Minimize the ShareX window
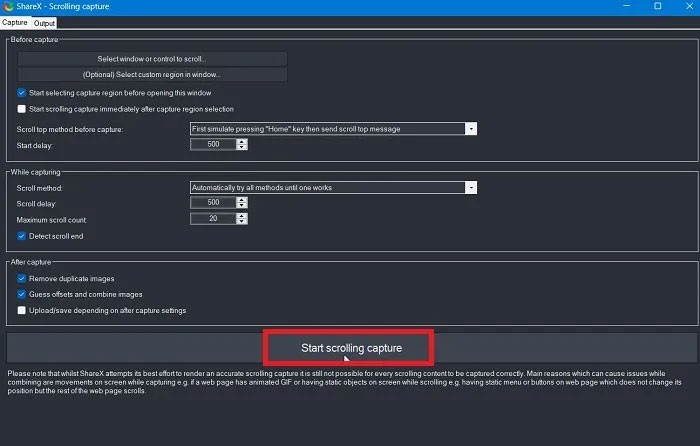700x446 pixels. click(x=627, y=6)
